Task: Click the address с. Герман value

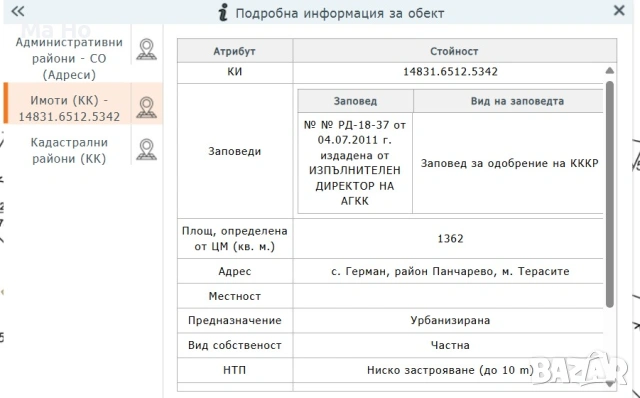Action: pos(450,271)
